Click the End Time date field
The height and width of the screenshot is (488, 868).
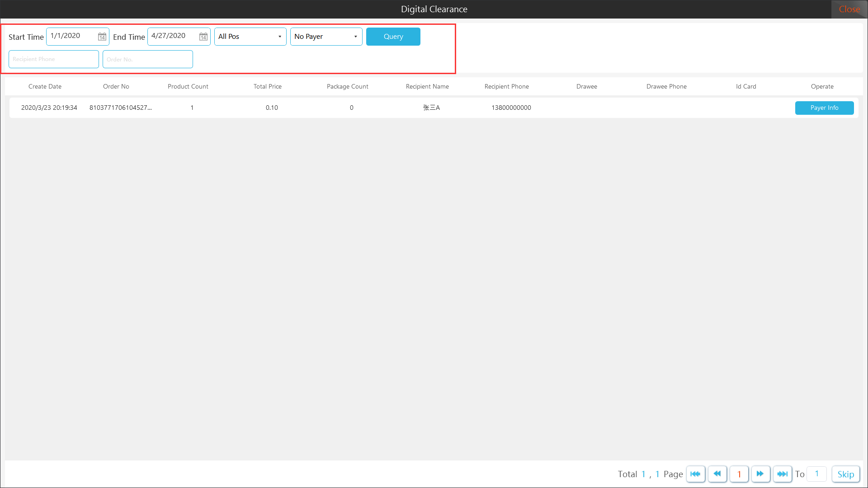(173, 36)
